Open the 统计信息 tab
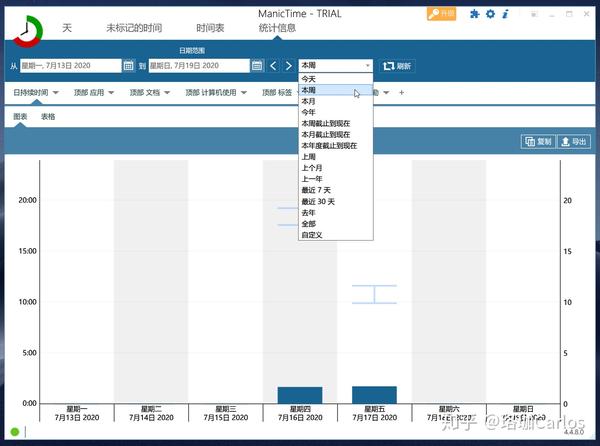Viewport: 600px width, 446px height. pyautogui.click(x=277, y=28)
